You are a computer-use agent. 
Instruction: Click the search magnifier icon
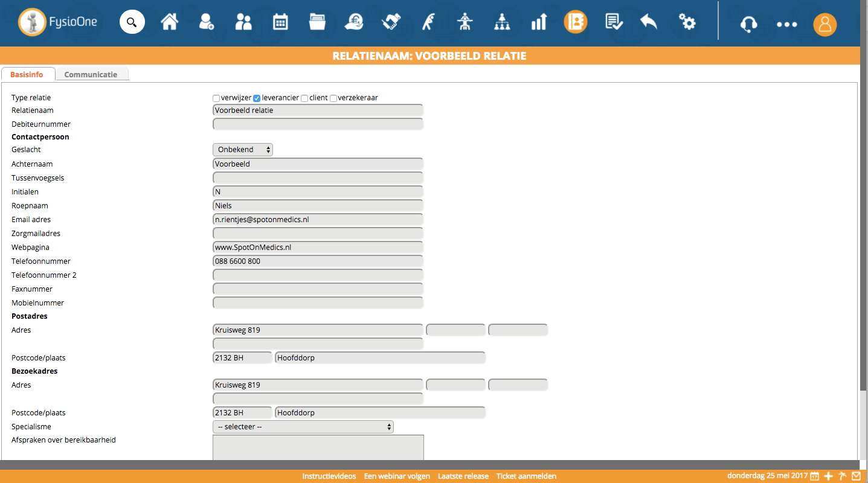(132, 23)
